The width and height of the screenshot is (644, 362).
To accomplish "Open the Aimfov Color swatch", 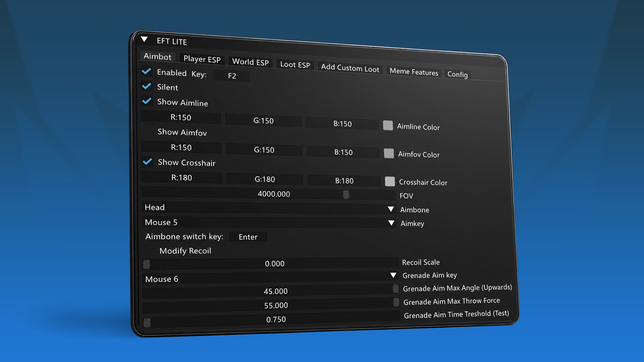I will (x=389, y=154).
